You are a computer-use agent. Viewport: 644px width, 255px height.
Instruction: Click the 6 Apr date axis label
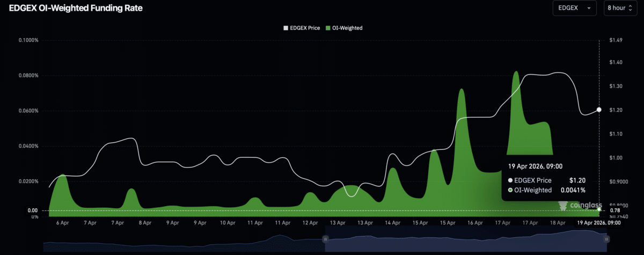(x=62, y=222)
